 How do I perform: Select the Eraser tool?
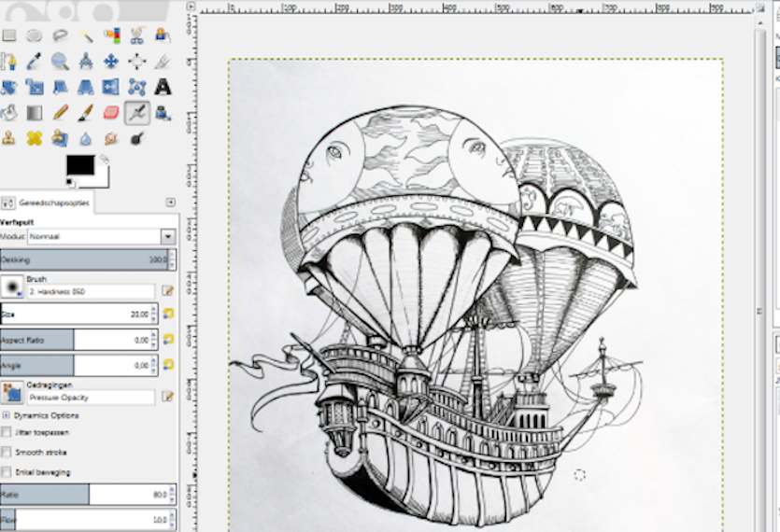[111, 113]
